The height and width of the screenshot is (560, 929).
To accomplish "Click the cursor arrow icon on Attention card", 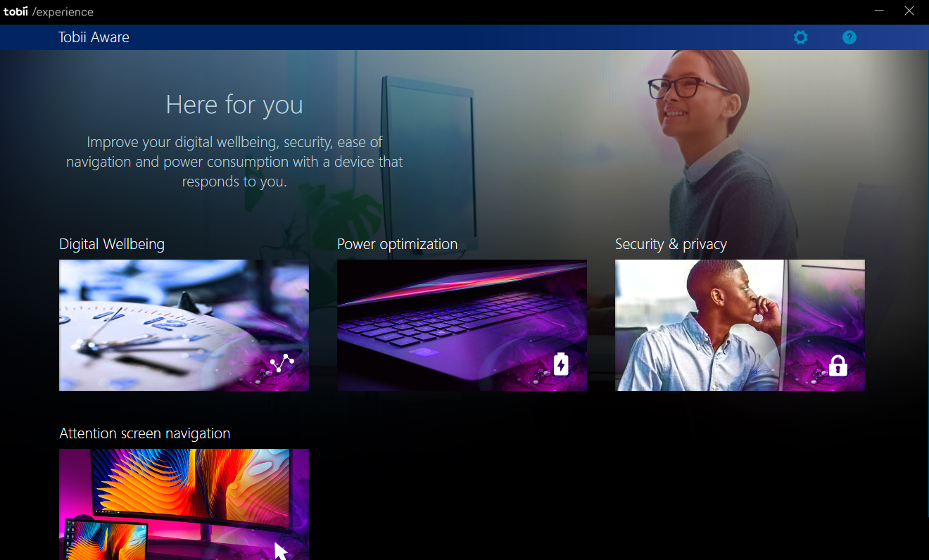I will (281, 551).
